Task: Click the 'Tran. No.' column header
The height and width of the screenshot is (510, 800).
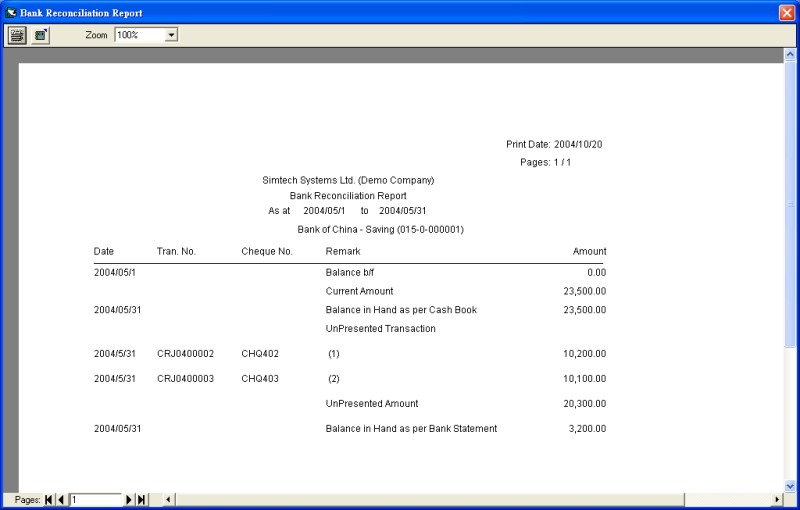Action: coord(176,251)
